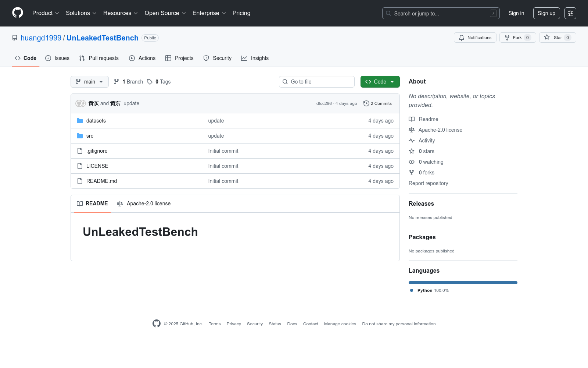Fork the repository
Image resolution: width=588 pixels, height=368 pixels.
pyautogui.click(x=517, y=38)
